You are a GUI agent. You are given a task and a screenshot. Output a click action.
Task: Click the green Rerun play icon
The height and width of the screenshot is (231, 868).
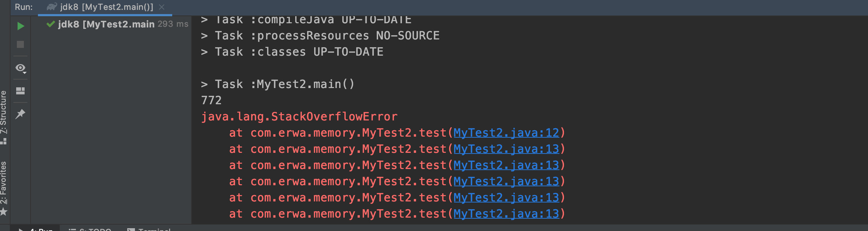click(x=20, y=26)
